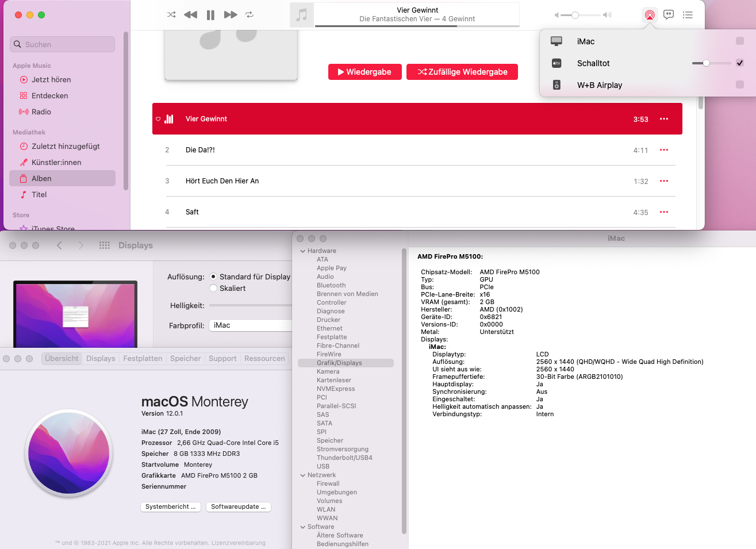Viewport: 756px width, 549px height.
Task: Open more options for Saft
Action: (664, 212)
